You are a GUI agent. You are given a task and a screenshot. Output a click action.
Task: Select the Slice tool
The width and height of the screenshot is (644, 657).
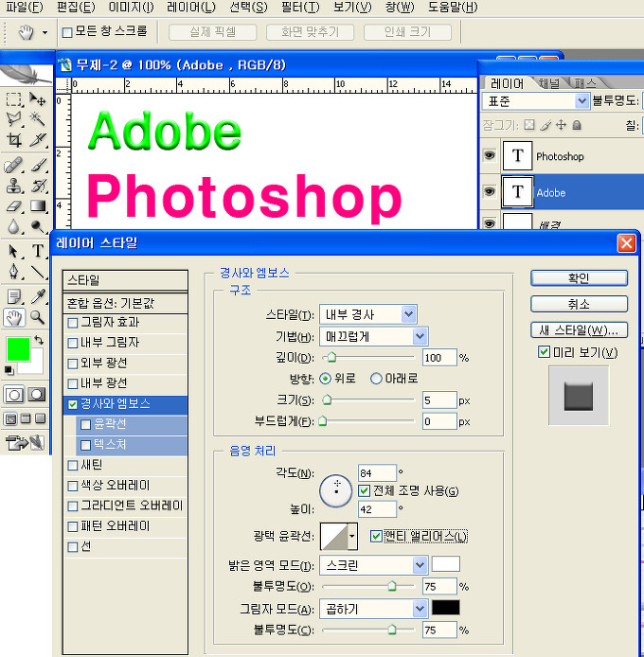(38, 139)
